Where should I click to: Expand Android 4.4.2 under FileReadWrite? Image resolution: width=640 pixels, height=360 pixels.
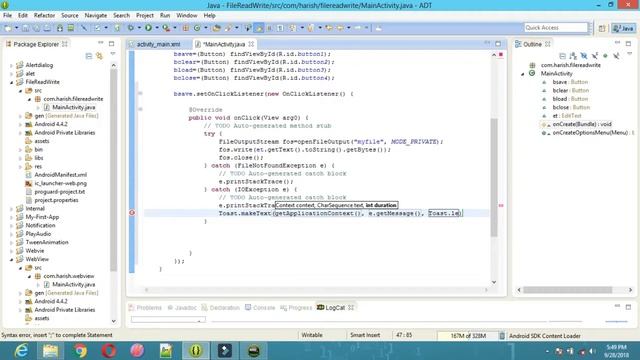click(x=20, y=124)
